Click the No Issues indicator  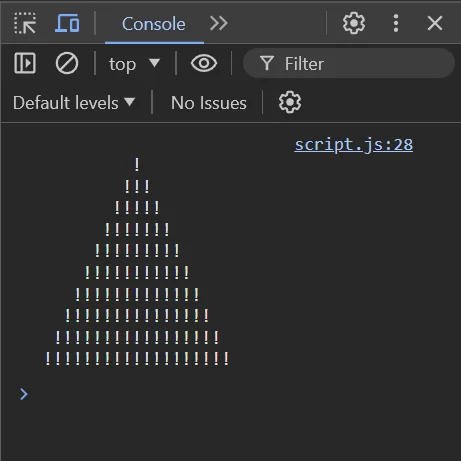[x=209, y=103]
